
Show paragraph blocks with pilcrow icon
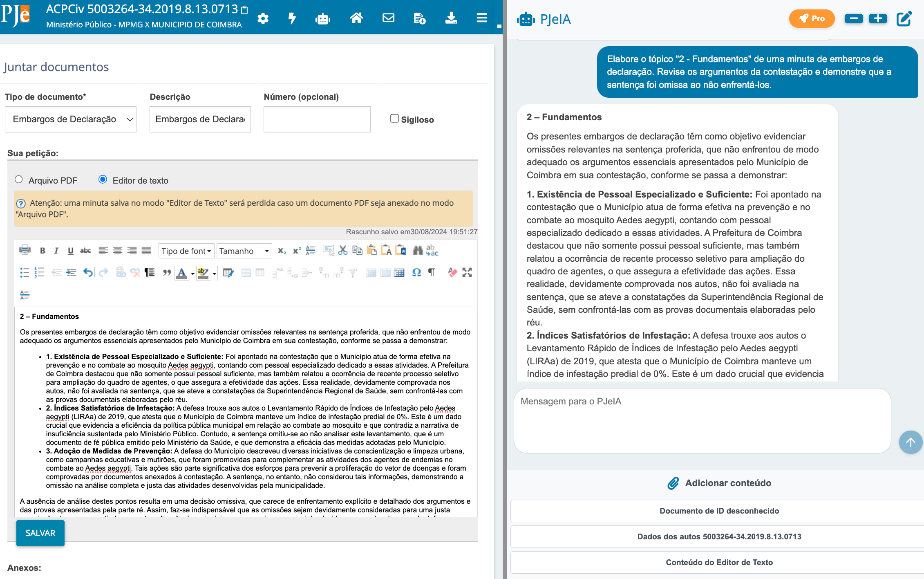point(432,272)
